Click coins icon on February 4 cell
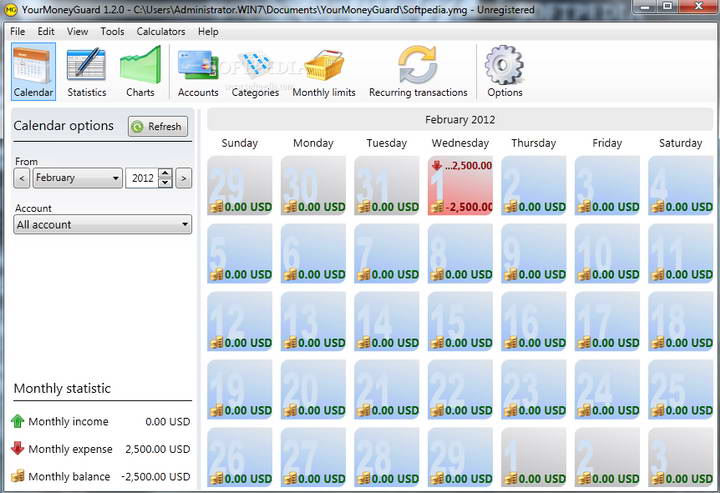Viewport: 720px width, 493px height. [657, 207]
